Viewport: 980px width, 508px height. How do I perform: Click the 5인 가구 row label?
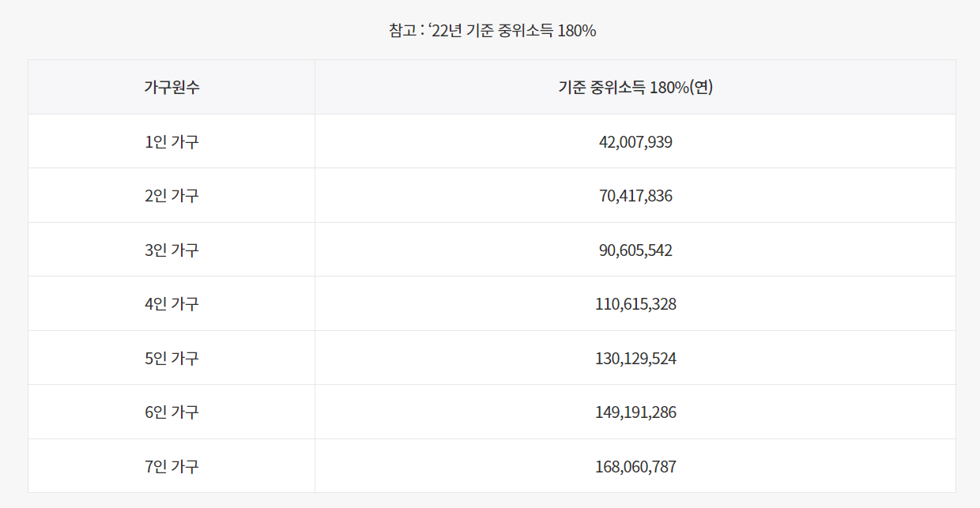(171, 357)
